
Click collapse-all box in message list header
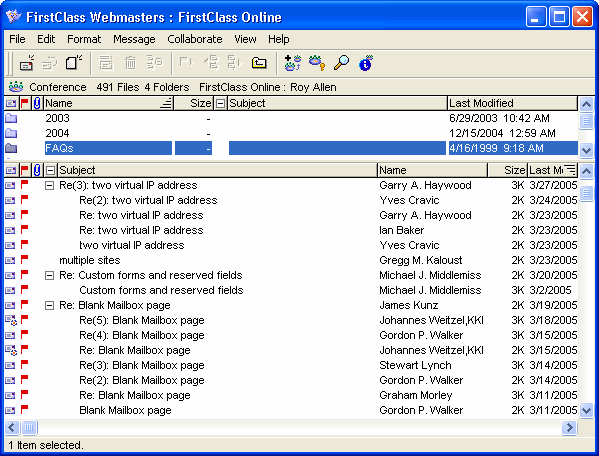coord(50,170)
